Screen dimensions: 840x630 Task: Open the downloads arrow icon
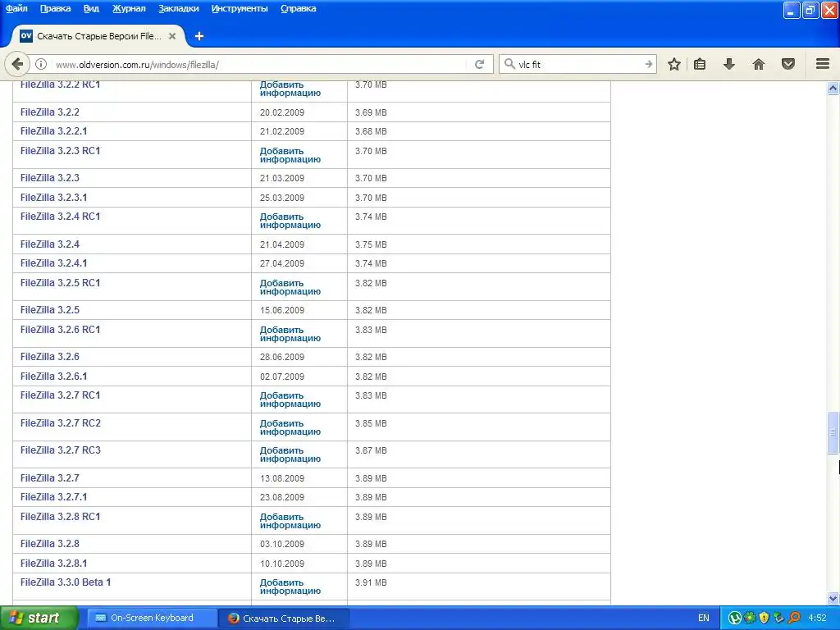729,64
